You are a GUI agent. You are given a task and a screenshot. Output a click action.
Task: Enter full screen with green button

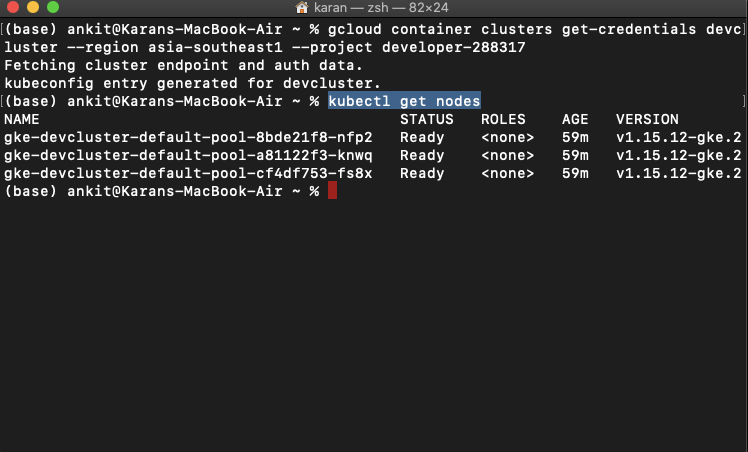(x=52, y=8)
